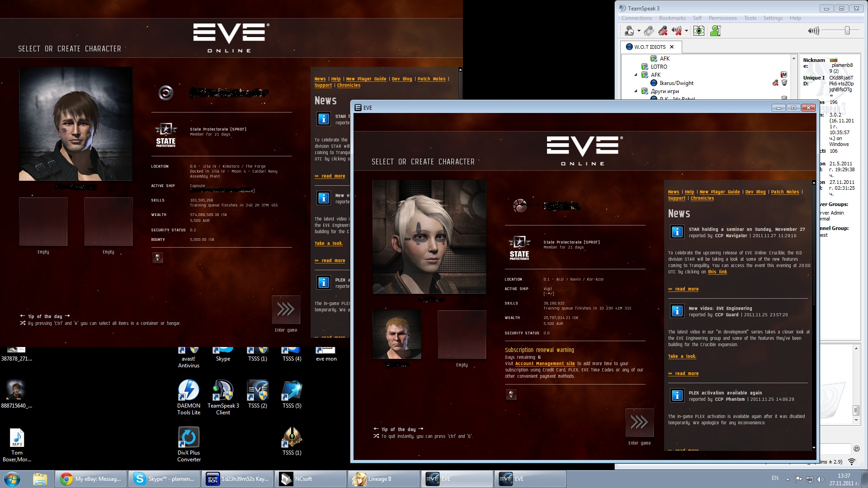Click Enter game arrows in front EVE window
Screen dimensions: 868x488
(x=639, y=422)
